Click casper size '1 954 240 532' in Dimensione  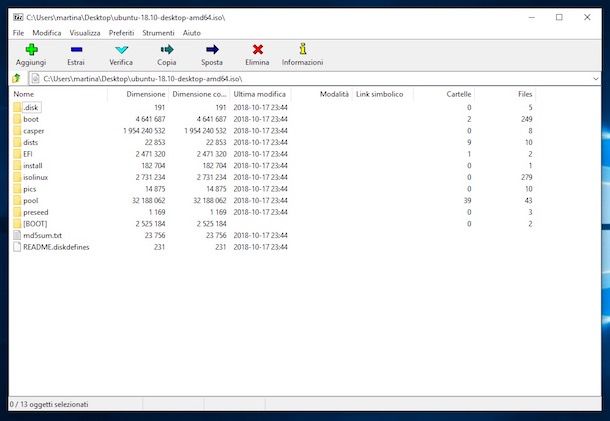[144, 131]
